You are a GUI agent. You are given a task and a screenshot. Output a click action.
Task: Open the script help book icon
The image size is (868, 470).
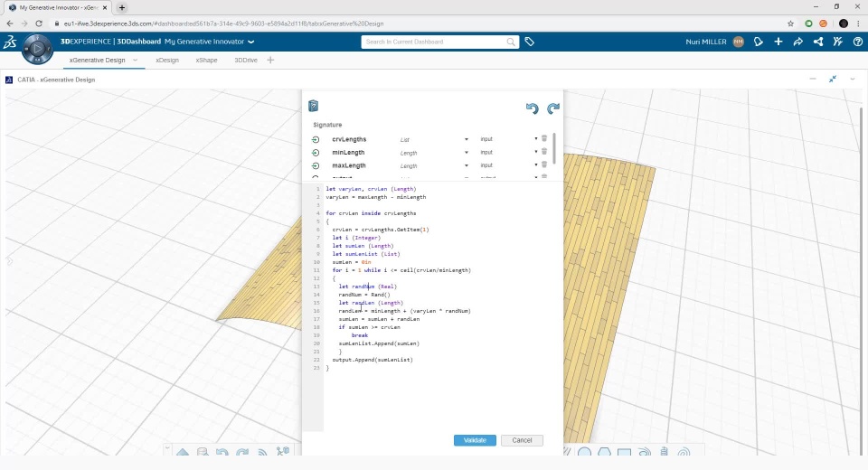click(x=314, y=106)
